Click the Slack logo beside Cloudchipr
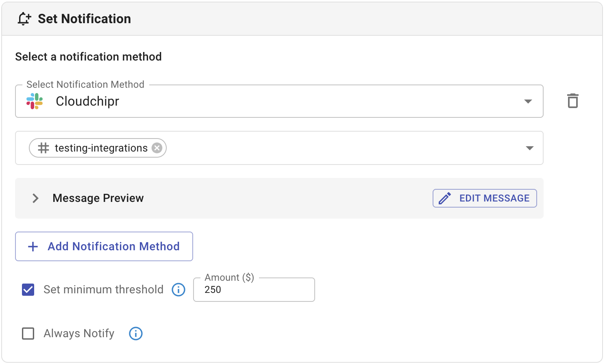Image resolution: width=605 pixels, height=364 pixels. 35,101
